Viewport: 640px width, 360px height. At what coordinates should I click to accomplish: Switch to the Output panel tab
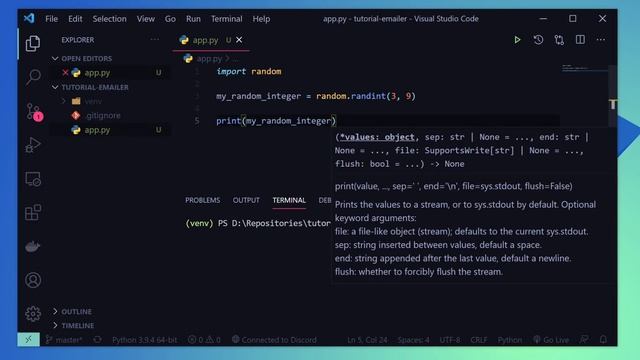[246, 200]
